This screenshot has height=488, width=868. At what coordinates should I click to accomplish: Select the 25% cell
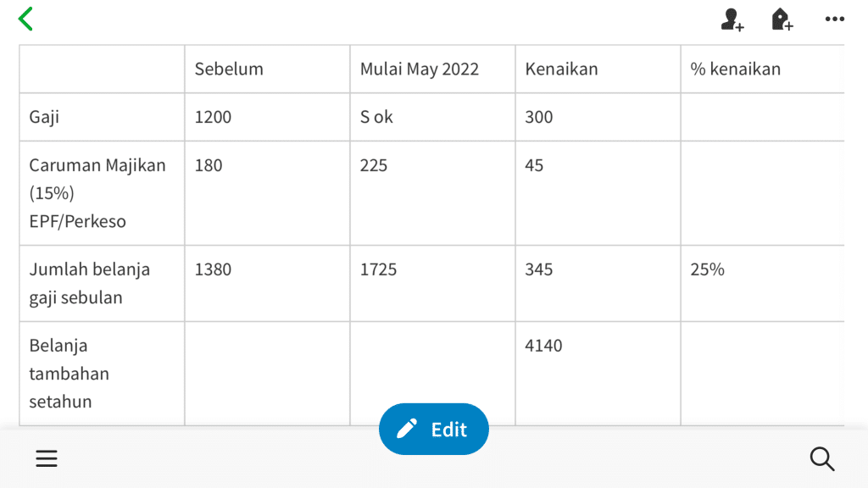pos(762,283)
